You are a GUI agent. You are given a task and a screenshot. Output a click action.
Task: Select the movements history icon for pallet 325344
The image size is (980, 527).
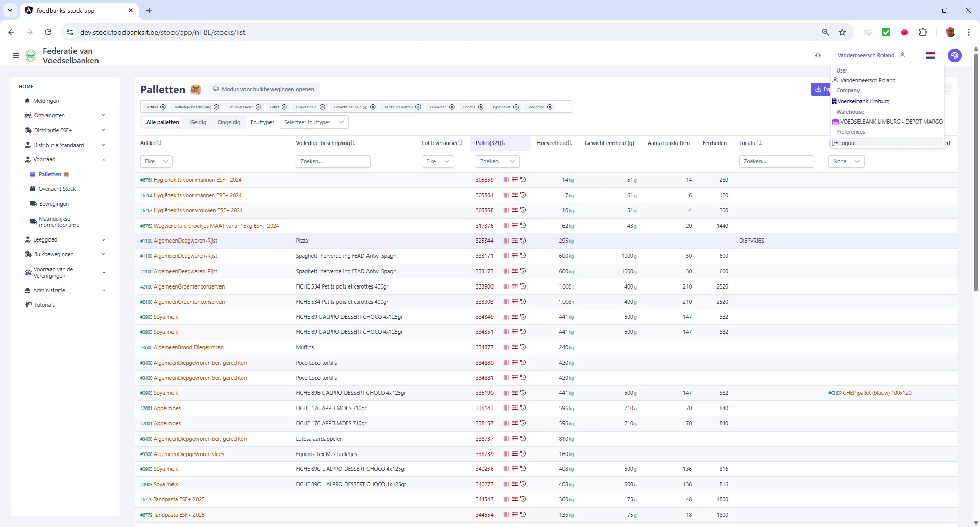[523, 241]
